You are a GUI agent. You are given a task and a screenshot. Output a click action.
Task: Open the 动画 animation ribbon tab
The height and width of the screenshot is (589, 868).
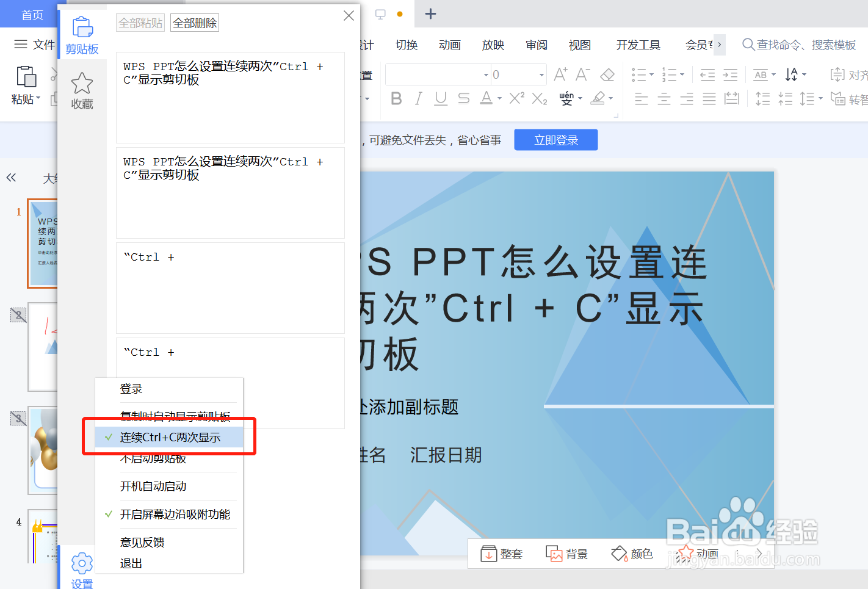[450, 45]
